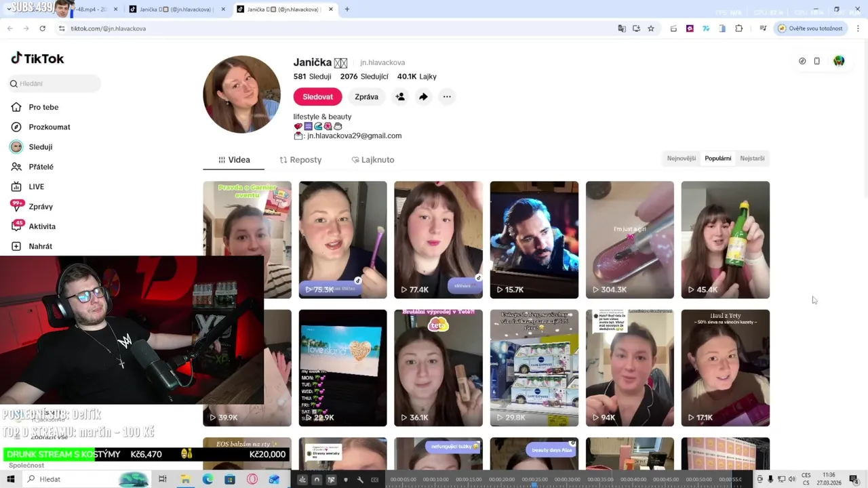
Task: Open the 17.1K Haul z Tety video
Action: click(x=726, y=368)
